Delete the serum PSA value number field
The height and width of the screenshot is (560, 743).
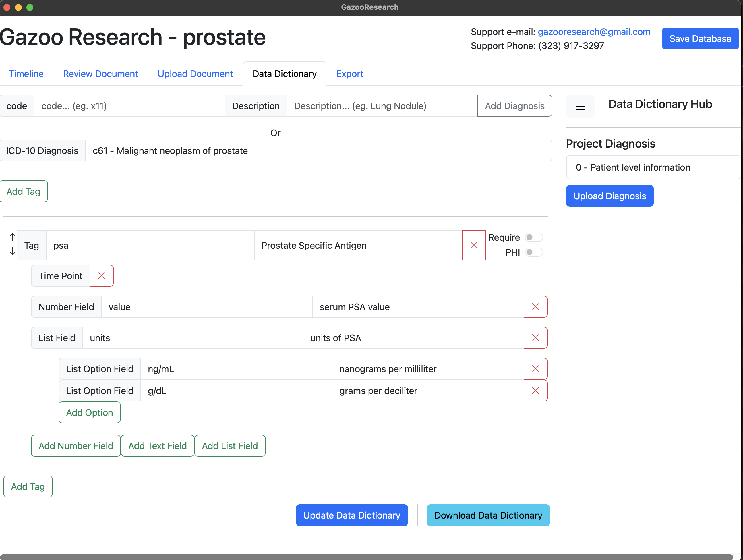tap(535, 307)
